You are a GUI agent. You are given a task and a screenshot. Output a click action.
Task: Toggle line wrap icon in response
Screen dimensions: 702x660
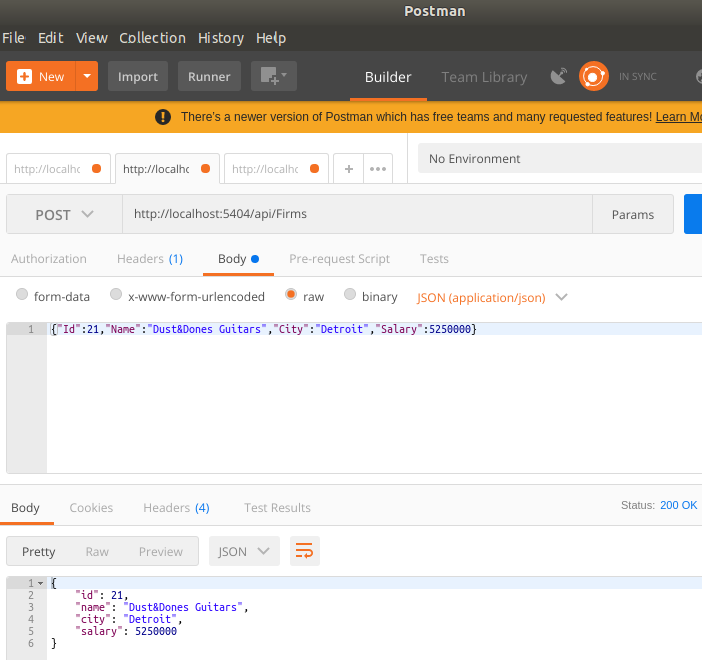point(305,551)
